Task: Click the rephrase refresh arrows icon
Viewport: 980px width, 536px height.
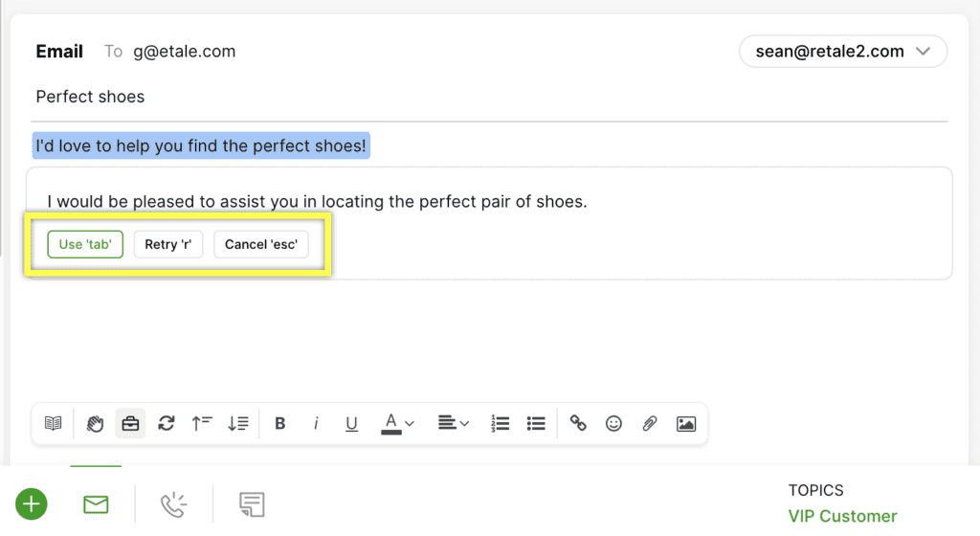Action: tap(167, 424)
